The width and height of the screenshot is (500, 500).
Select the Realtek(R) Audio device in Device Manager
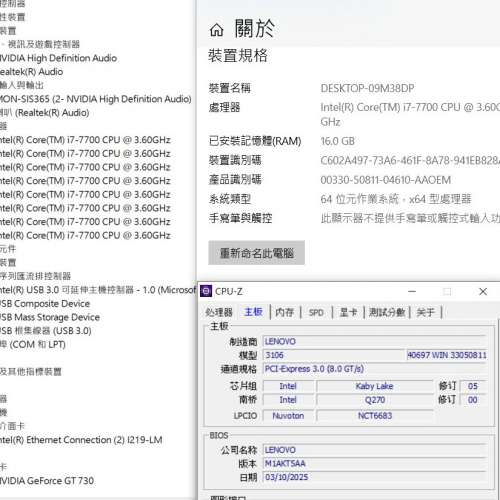(x=31, y=72)
